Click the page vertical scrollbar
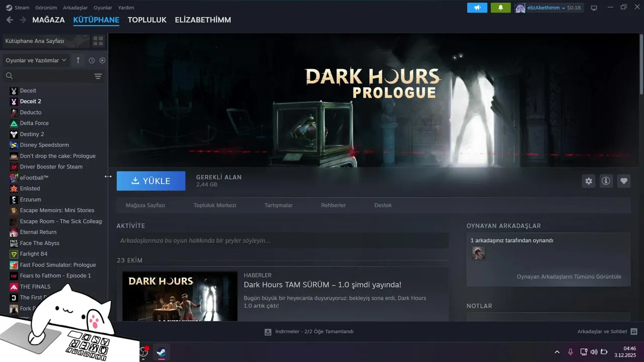The image size is (644, 362). click(x=641, y=64)
